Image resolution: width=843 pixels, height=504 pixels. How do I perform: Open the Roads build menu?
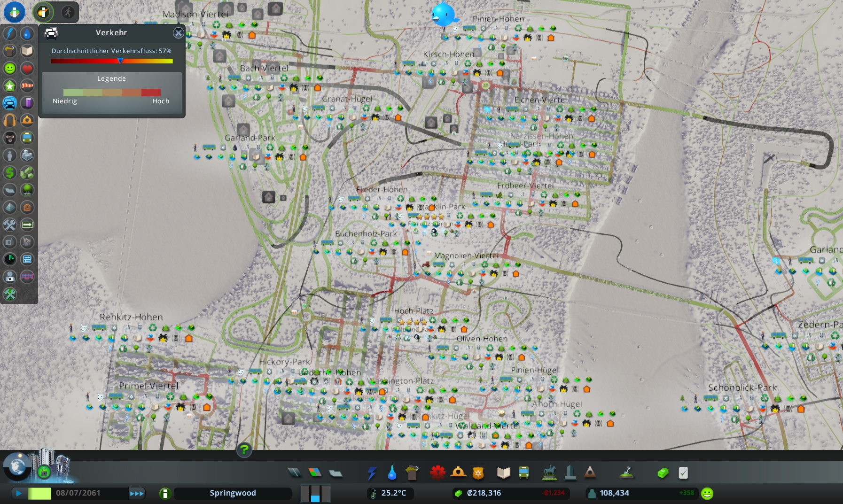point(295,473)
